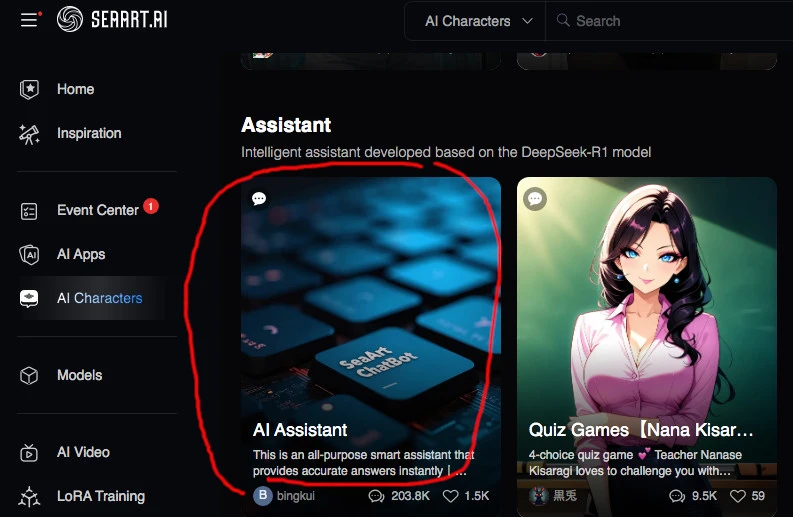Open the Quiz Games Nana Kisaragi thumbnail
Screen dimensions: 793x517
[647, 304]
